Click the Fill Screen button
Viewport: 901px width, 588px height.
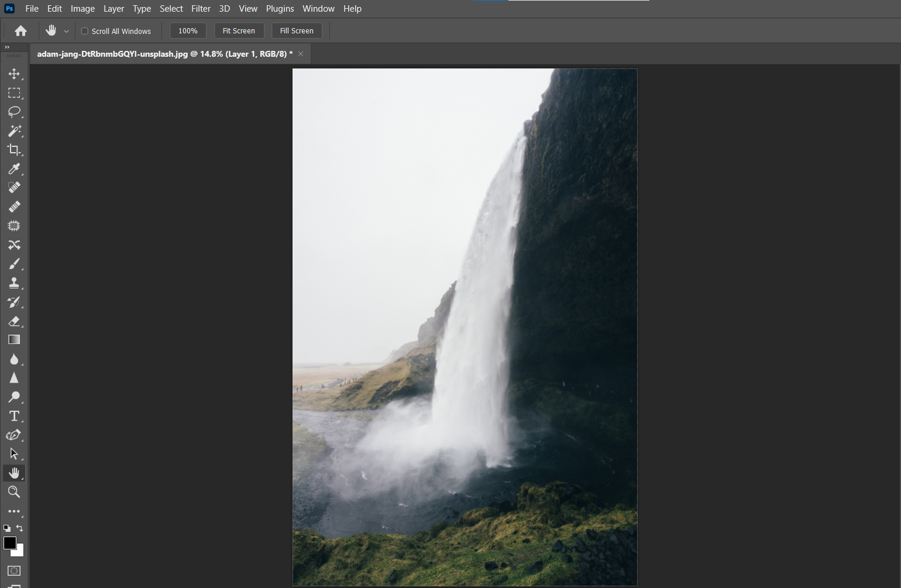(297, 31)
